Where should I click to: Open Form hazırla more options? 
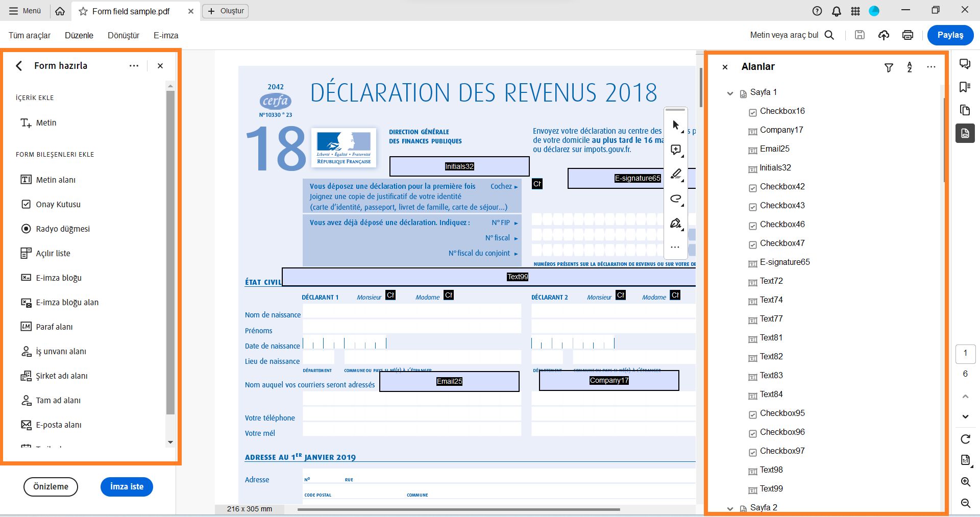134,66
